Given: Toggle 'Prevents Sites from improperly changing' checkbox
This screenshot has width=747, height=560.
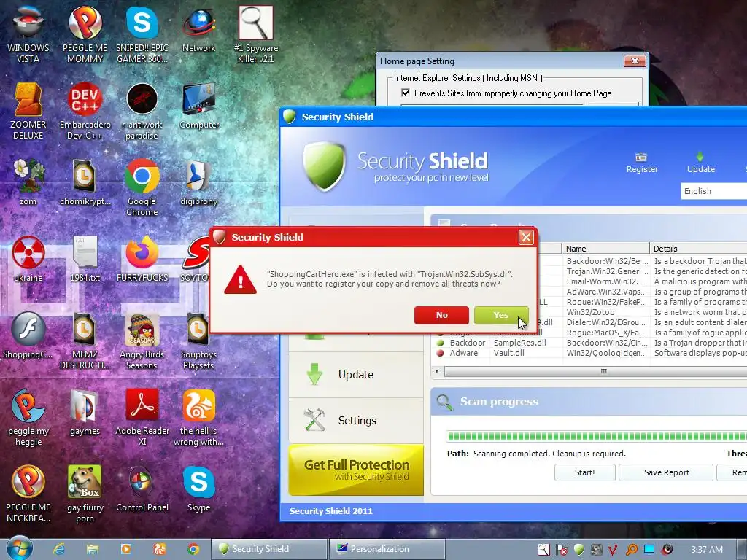Looking at the screenshot, I should point(406,93).
